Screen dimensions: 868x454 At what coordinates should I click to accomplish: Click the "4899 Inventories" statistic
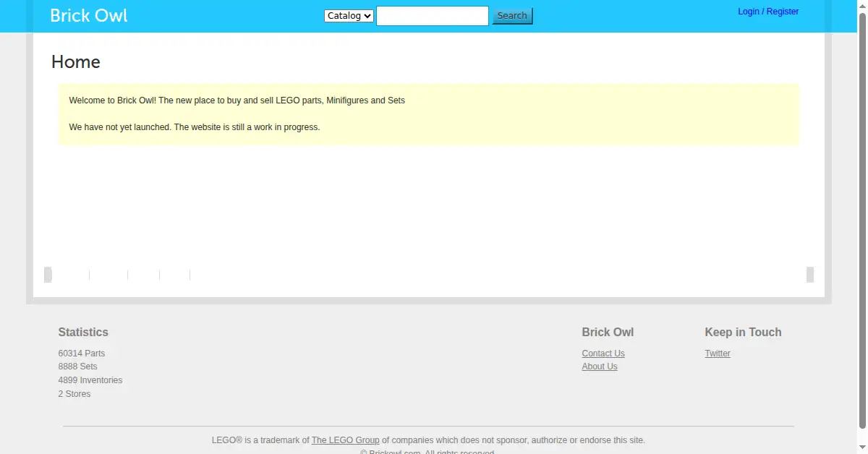90,380
